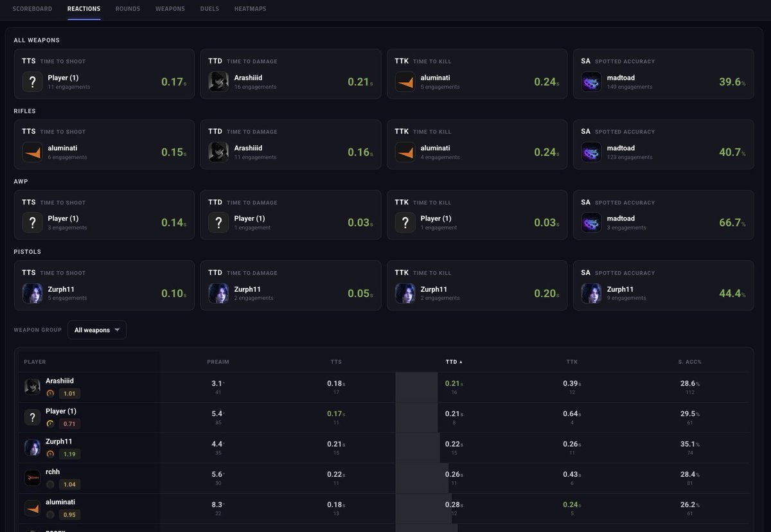Click madtoad avatar in Rifles SA card
This screenshot has width=771, height=532.
591,152
